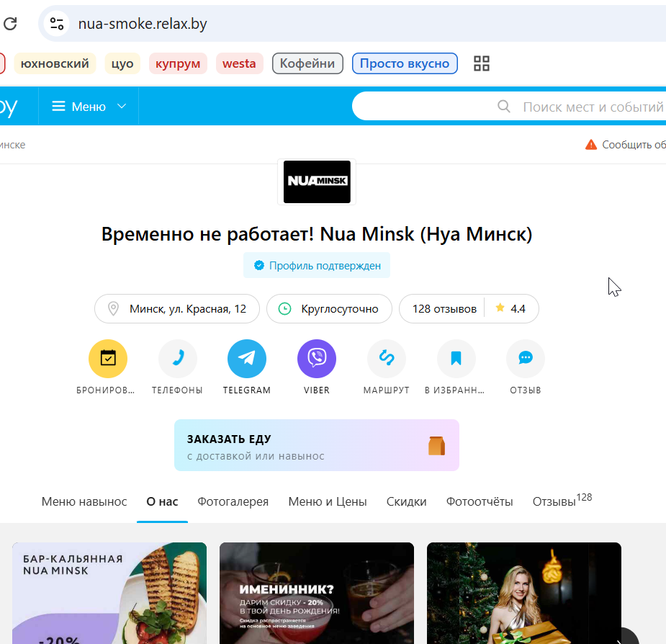The width and height of the screenshot is (666, 644).
Task: Open the Viber contact icon
Action: click(x=316, y=358)
